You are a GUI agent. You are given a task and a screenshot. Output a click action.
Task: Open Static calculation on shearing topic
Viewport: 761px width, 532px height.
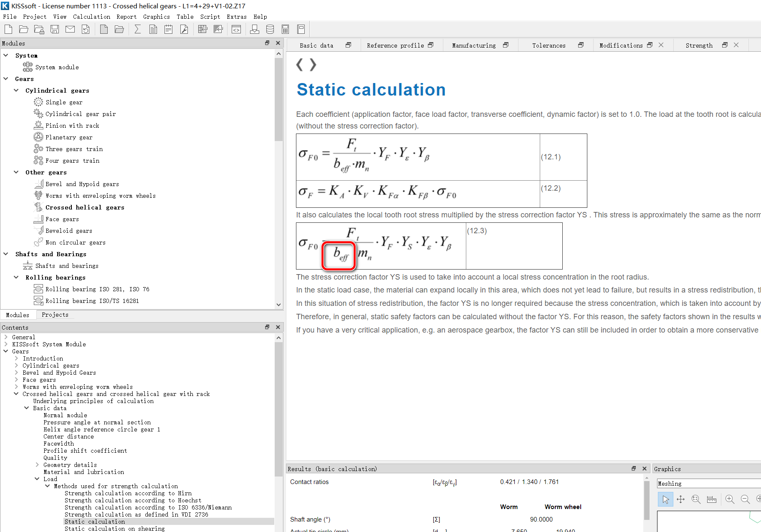tap(114, 529)
